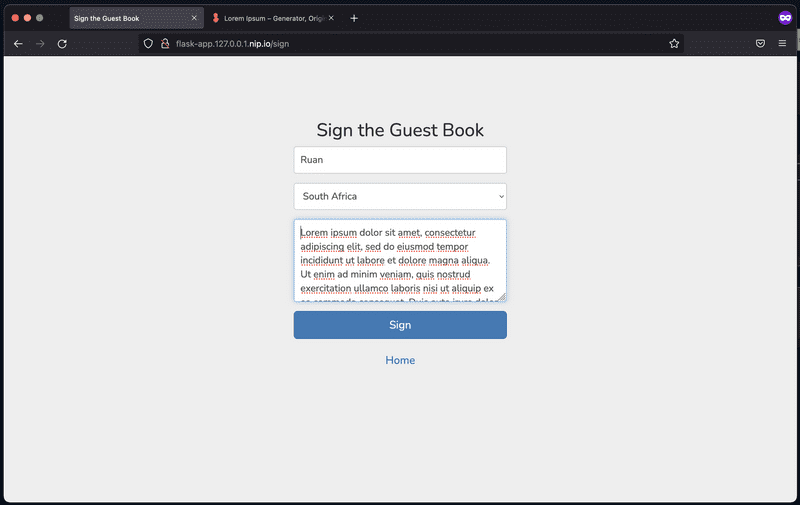Click the private browsing mask icon

point(785,18)
